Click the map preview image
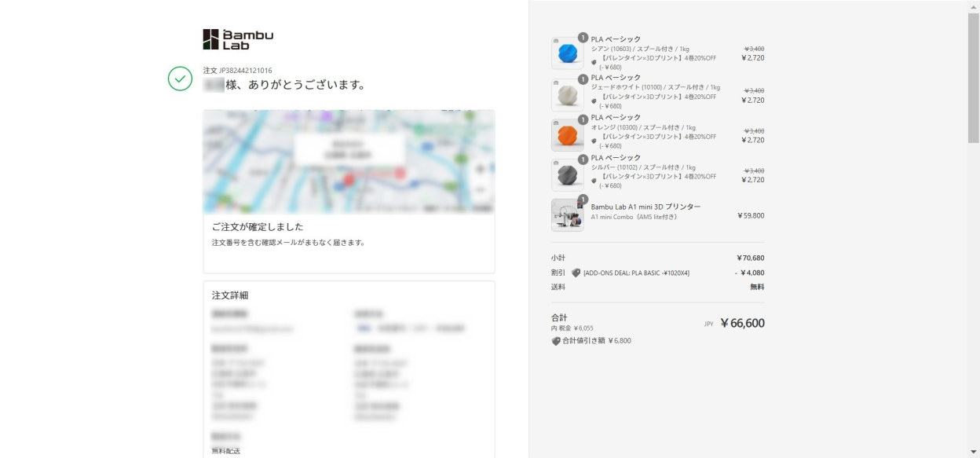 [349, 162]
